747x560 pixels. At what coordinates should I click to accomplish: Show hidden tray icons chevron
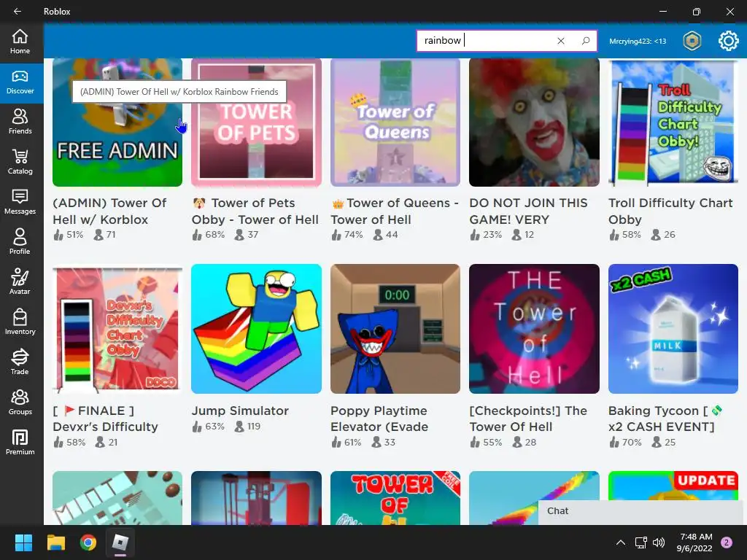point(620,542)
